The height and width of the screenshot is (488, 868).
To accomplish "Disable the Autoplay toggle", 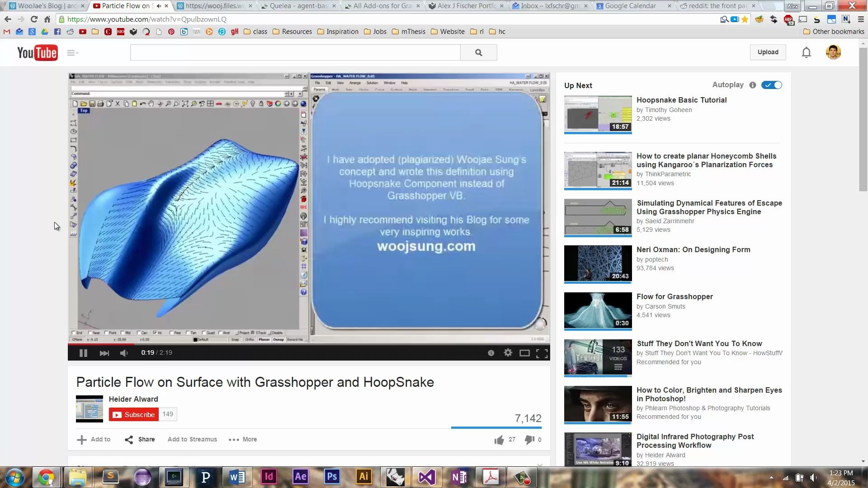I will click(771, 85).
